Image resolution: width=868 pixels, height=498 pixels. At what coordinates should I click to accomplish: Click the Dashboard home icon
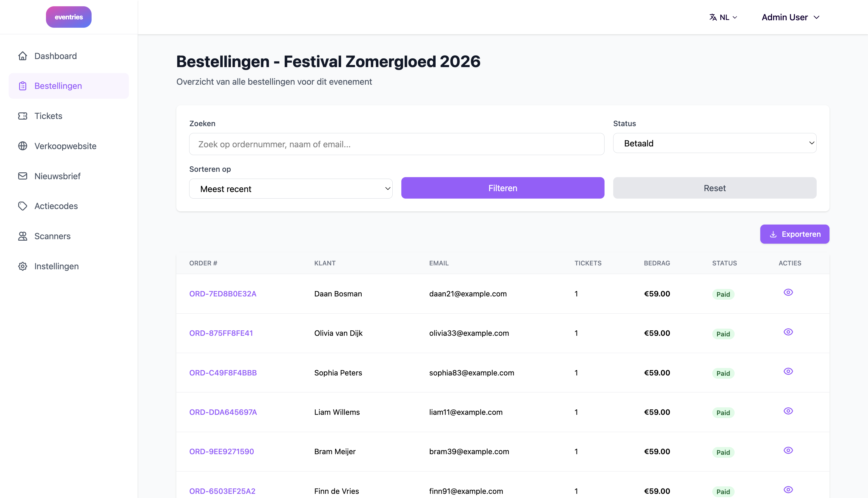pyautogui.click(x=23, y=56)
